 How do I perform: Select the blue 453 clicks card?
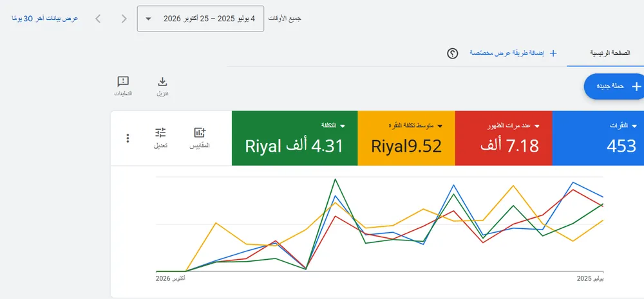pyautogui.click(x=598, y=138)
